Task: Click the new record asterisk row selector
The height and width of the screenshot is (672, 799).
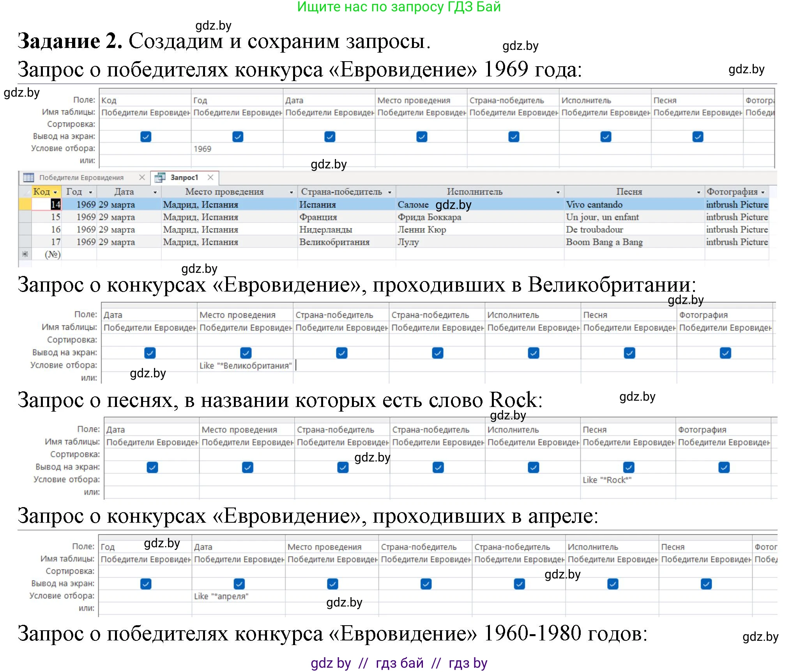Action: coord(25,254)
